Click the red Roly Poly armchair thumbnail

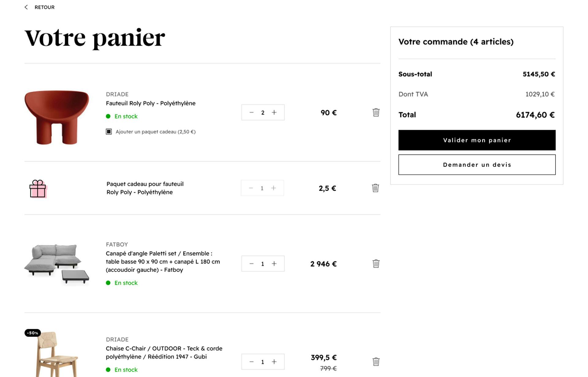pos(57,117)
